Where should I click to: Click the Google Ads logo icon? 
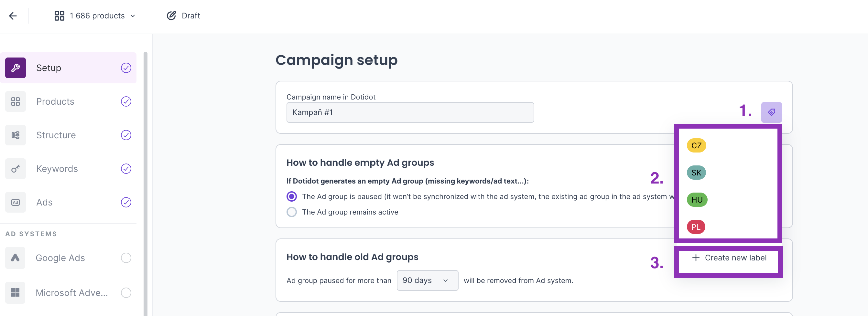[x=15, y=258]
